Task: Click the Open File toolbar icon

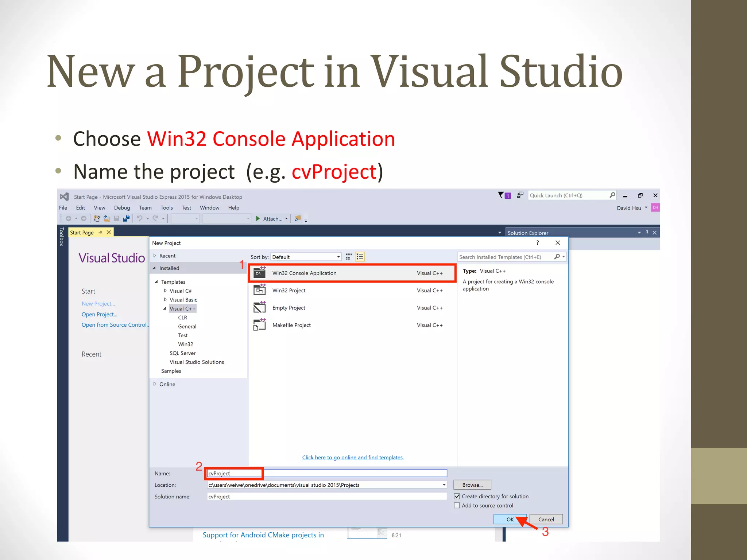Action: 107,218
